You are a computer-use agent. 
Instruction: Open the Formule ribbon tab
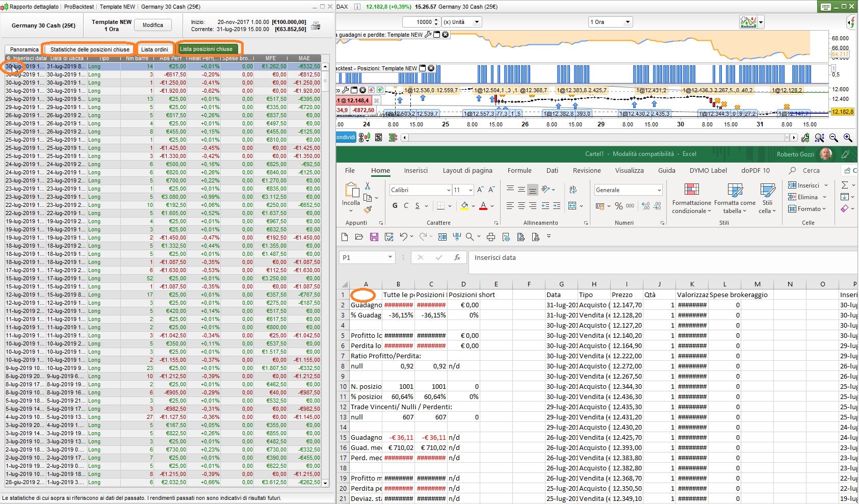tap(519, 171)
